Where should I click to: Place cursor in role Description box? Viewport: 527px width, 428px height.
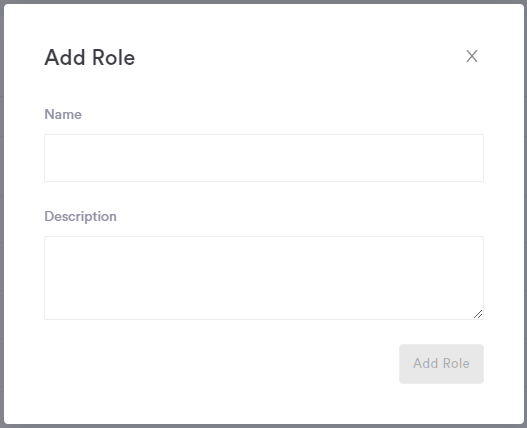(x=264, y=278)
